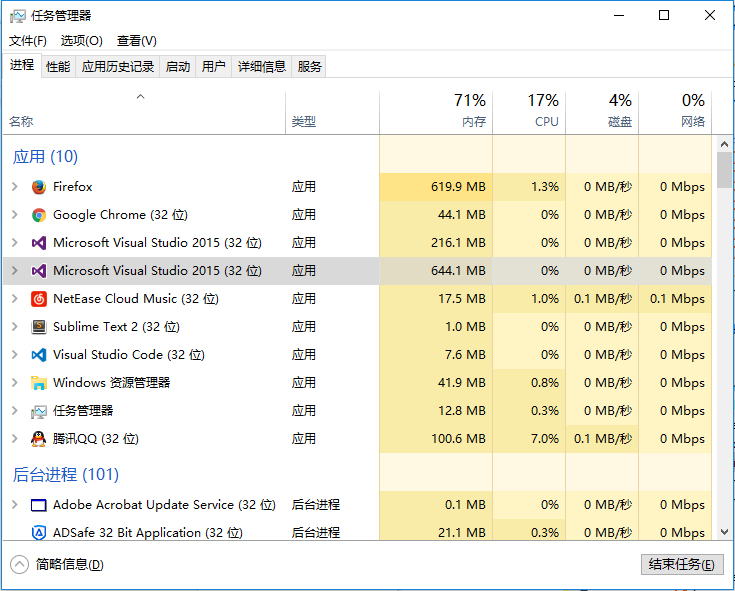Screen dimensions: 735x591
Task: Click the scrollbar up arrow
Action: (x=724, y=144)
